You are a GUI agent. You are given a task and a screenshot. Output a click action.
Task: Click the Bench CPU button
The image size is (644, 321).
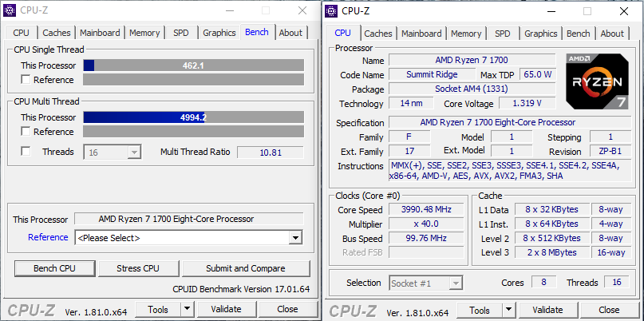pyautogui.click(x=54, y=268)
